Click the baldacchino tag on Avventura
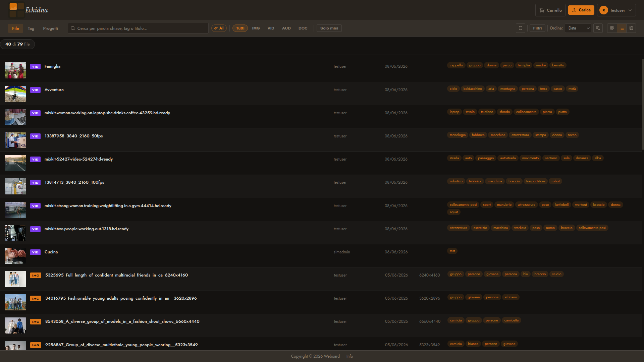 click(473, 89)
